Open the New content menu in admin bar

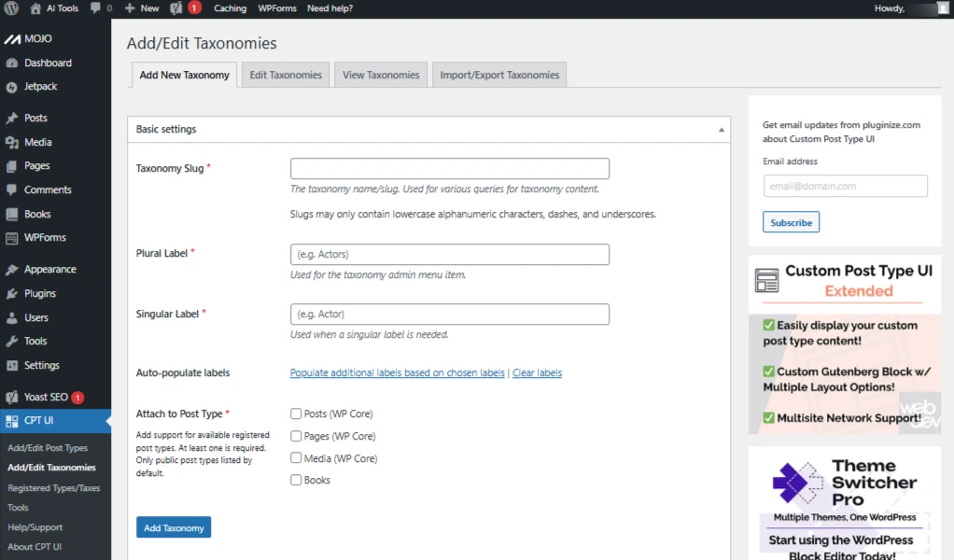pyautogui.click(x=142, y=8)
